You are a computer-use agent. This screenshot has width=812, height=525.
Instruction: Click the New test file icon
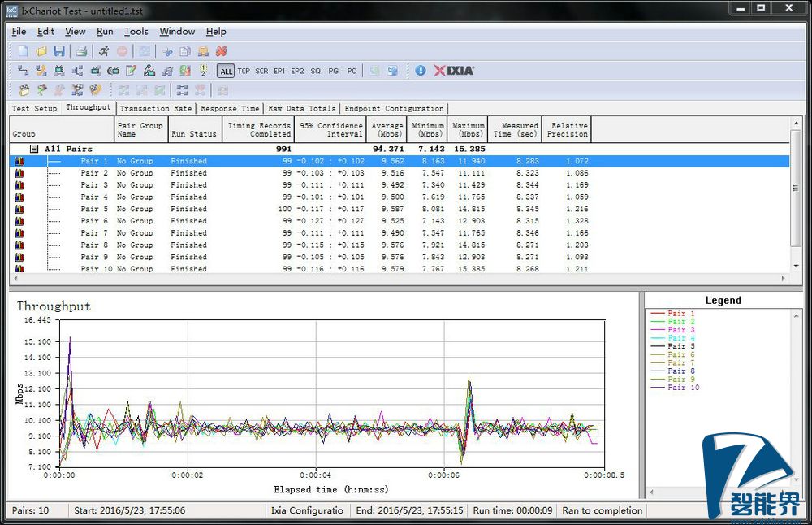click(x=23, y=51)
